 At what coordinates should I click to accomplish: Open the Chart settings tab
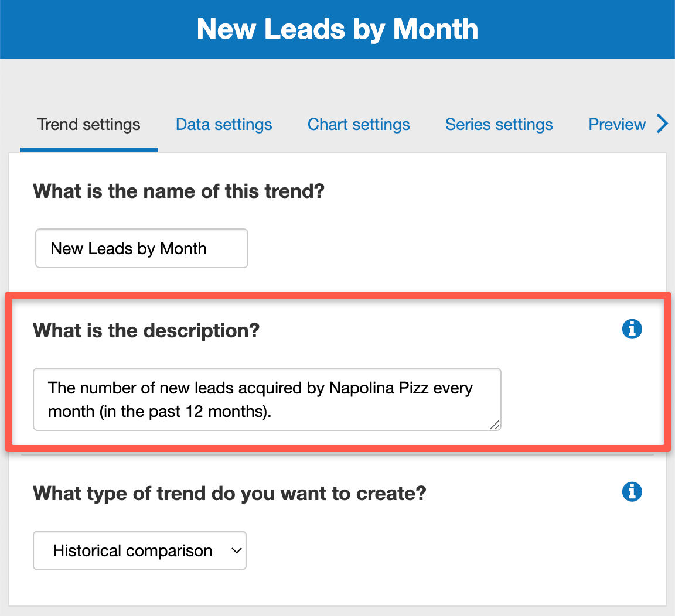tap(358, 124)
